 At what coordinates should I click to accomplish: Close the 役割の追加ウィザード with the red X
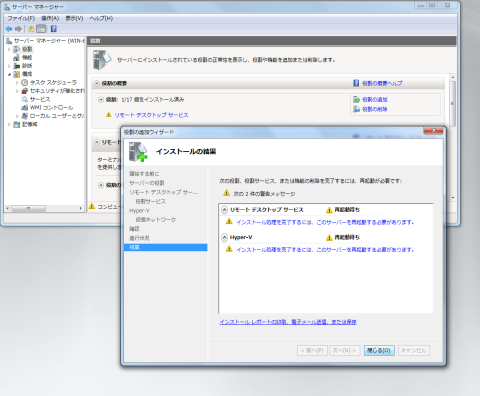pos(433,131)
